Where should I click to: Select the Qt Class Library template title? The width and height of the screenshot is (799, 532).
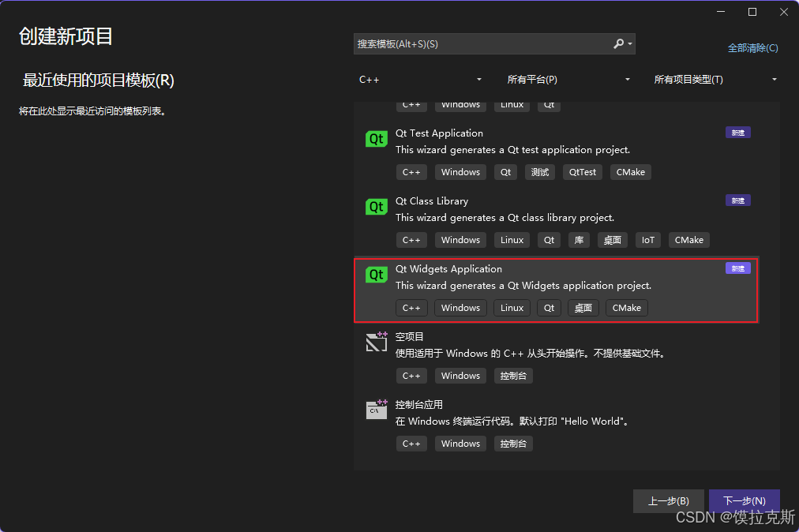[x=432, y=200]
